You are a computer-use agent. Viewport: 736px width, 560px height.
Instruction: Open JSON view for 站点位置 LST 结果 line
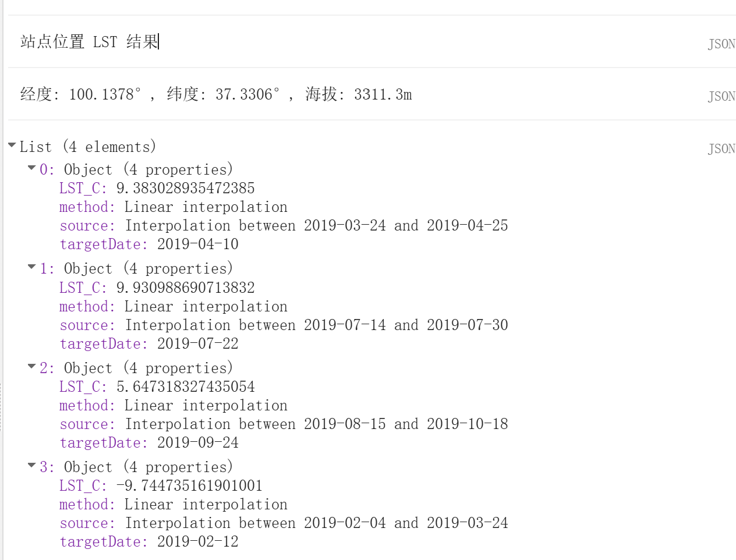724,44
